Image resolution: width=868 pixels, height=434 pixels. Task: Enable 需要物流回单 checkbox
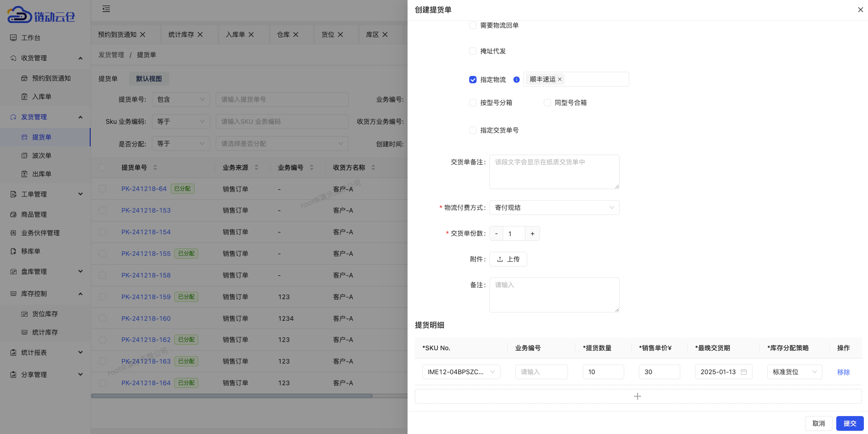473,25
